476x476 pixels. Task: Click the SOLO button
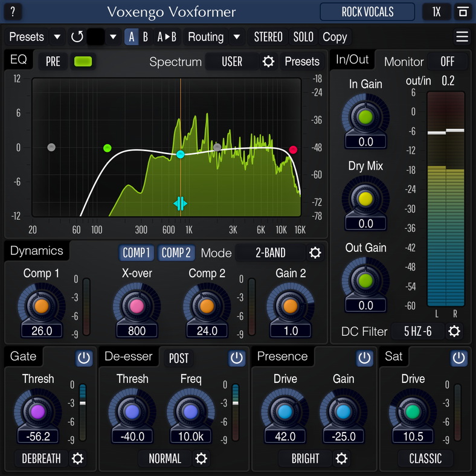pyautogui.click(x=303, y=37)
